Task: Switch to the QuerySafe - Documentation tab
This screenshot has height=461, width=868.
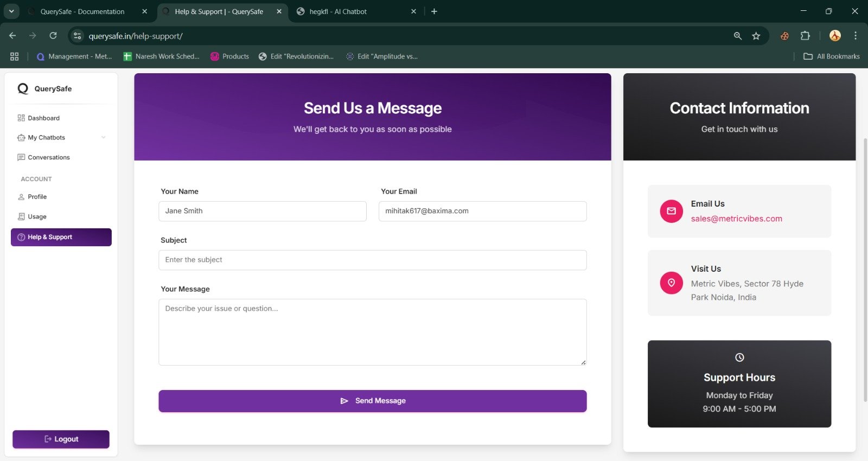Action: (82, 11)
